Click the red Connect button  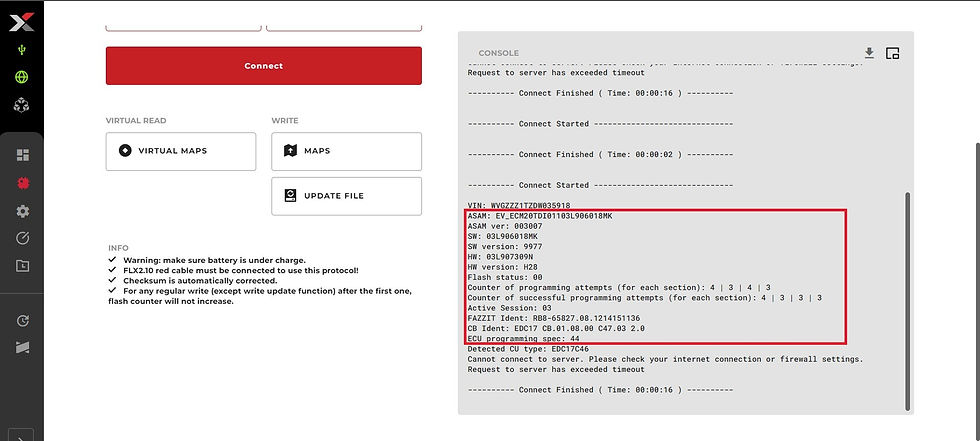point(264,66)
